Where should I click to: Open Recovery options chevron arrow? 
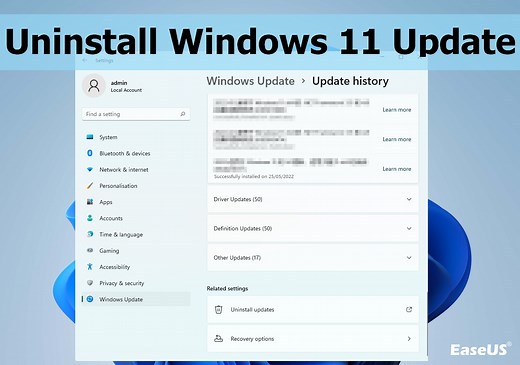point(409,339)
